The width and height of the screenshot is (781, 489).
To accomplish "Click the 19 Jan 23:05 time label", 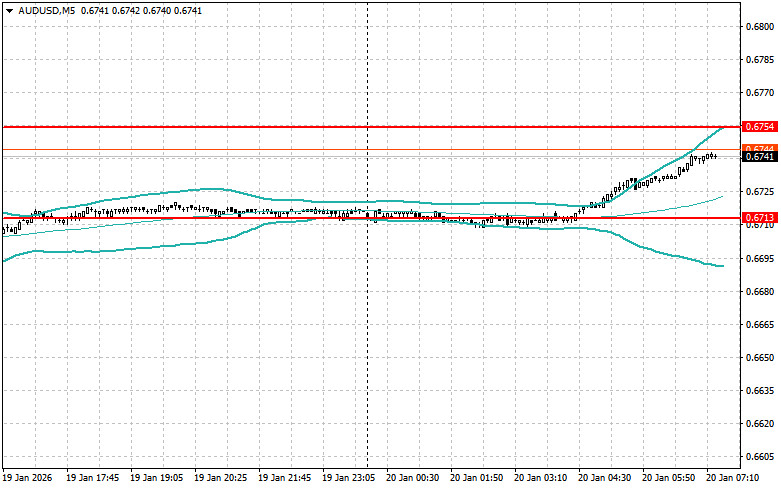I will coord(349,478).
